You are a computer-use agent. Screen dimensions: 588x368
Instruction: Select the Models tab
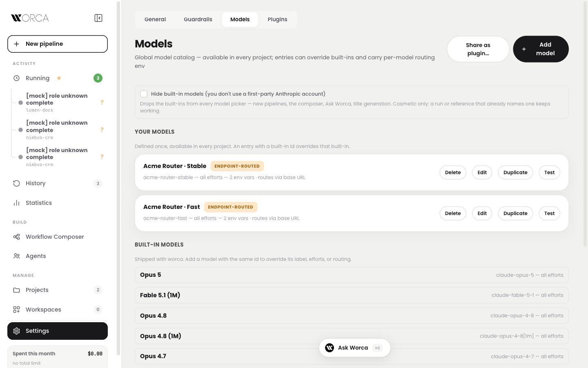click(x=240, y=19)
